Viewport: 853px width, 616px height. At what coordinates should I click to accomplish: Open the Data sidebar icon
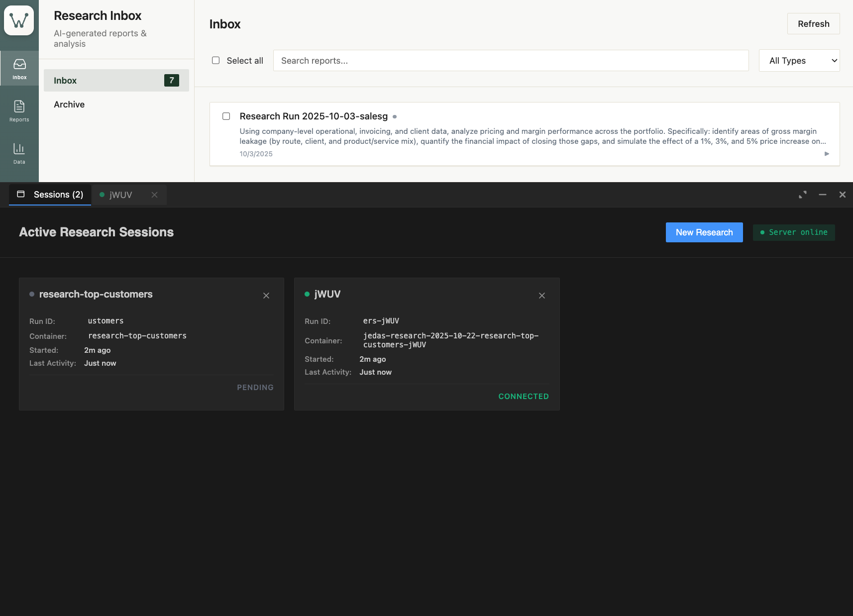pos(19,153)
